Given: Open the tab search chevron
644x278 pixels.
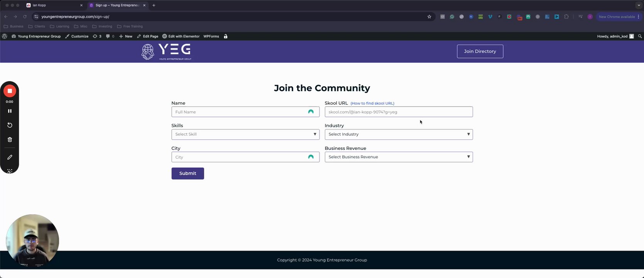Looking at the screenshot, I should point(639,5).
